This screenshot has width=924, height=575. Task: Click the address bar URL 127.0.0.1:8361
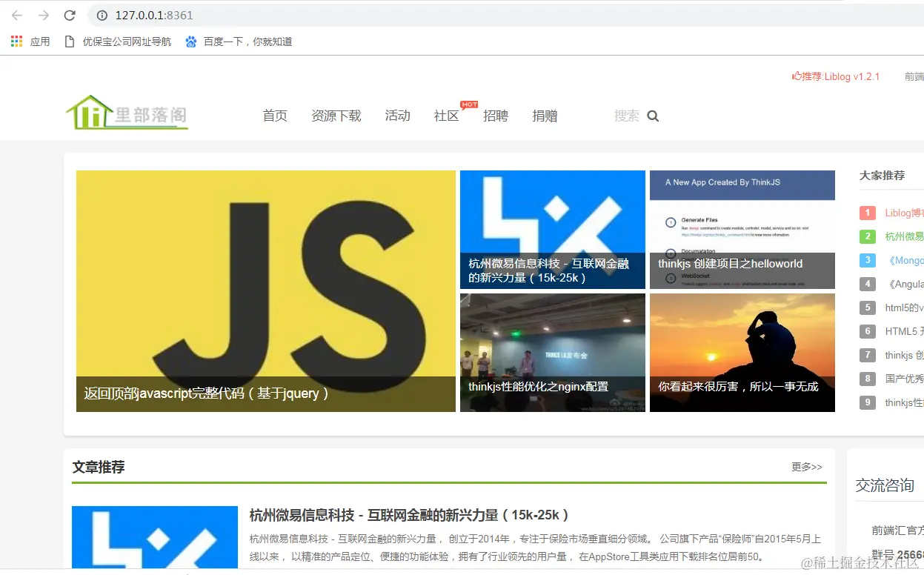(154, 15)
